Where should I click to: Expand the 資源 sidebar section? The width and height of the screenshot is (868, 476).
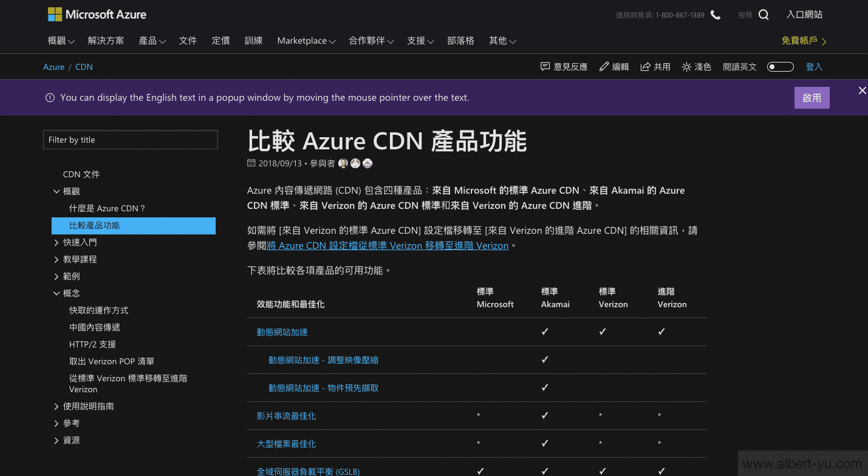point(56,440)
